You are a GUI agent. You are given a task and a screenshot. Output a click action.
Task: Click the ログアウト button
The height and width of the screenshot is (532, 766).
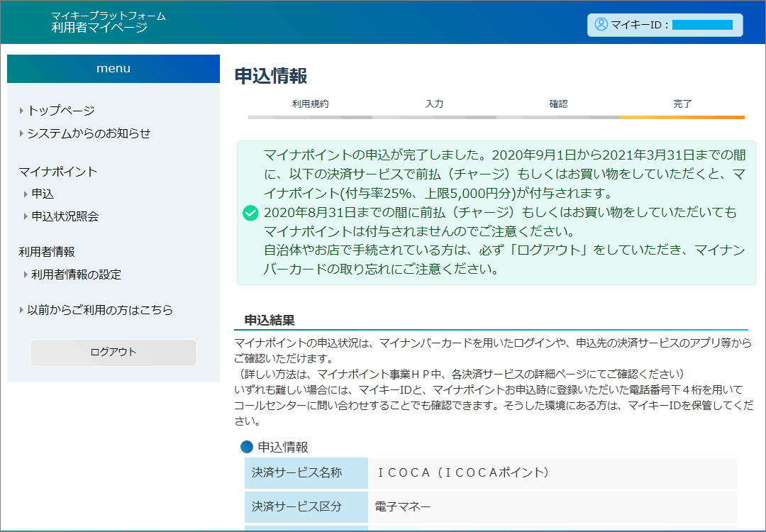click(x=113, y=353)
